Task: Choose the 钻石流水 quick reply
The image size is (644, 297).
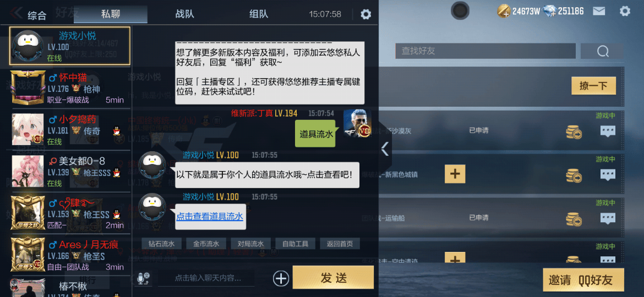Action: [x=161, y=244]
